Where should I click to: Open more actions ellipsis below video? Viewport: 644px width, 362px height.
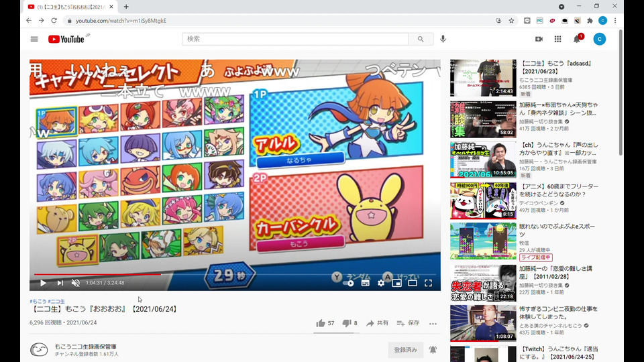click(433, 323)
